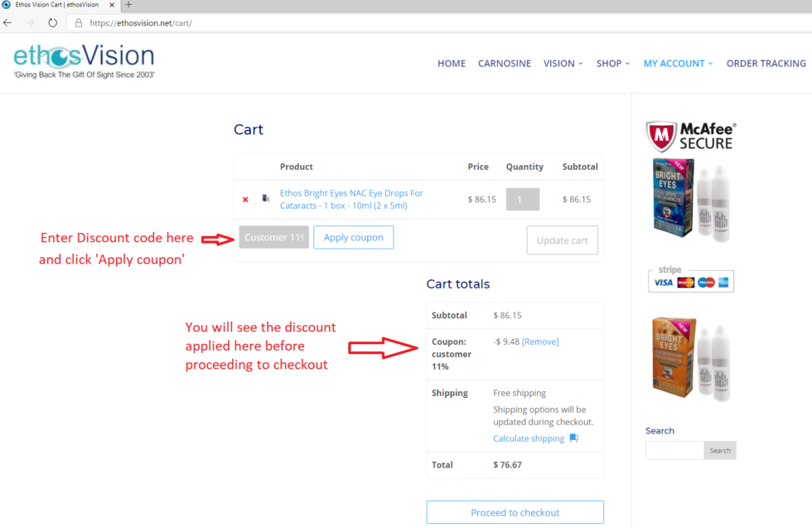The width and height of the screenshot is (812, 528).
Task: Open a new browser tab
Action: point(128,5)
